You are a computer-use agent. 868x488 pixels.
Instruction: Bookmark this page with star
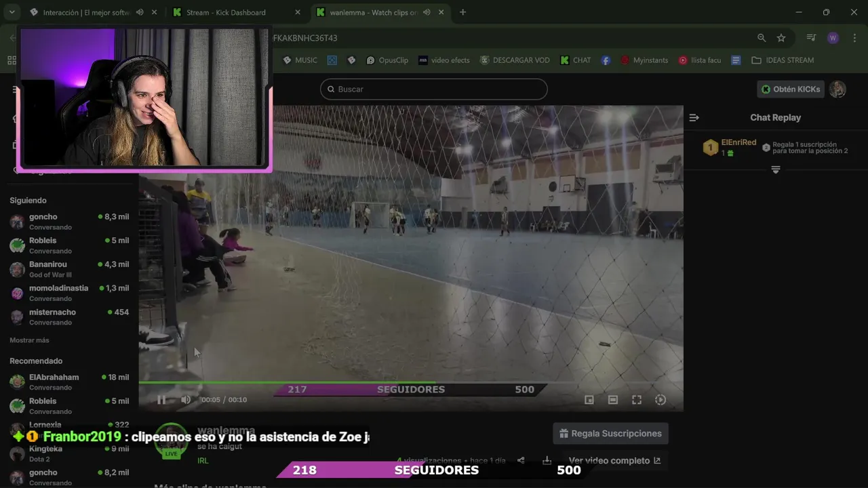click(781, 38)
